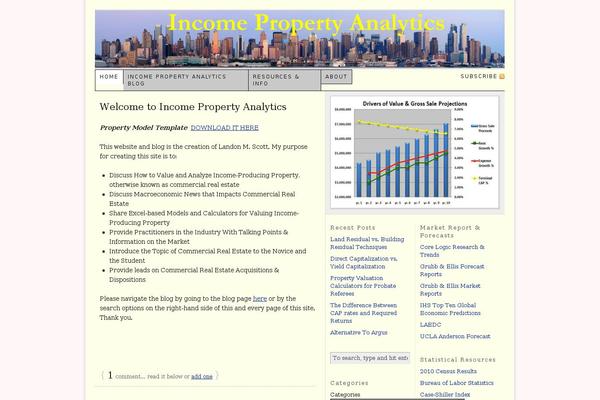Open Core Logic Research & Trends link
The height and width of the screenshot is (400, 600).
coord(452,251)
